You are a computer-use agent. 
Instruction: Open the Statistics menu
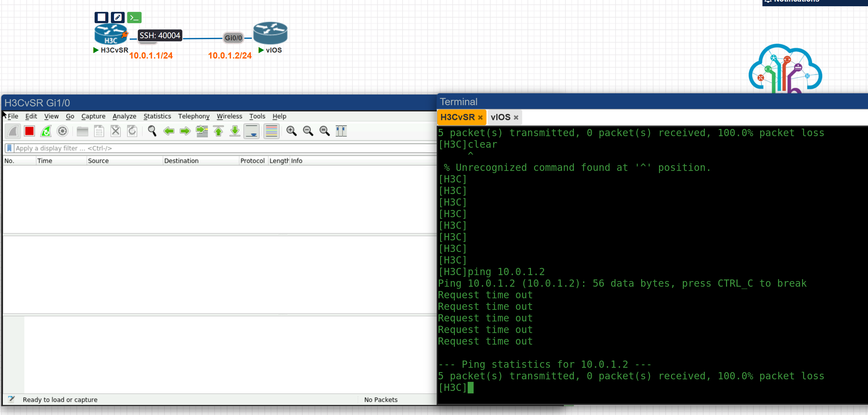point(157,116)
